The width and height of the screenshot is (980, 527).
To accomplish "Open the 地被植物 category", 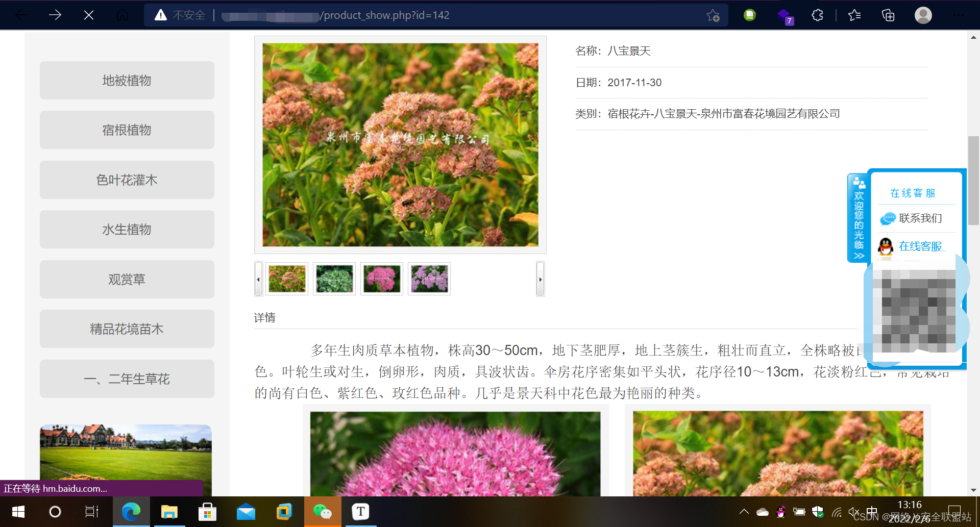I will click(x=127, y=80).
